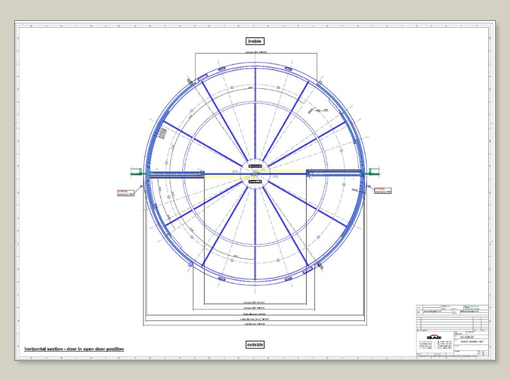Select the vertical blue wing below the center
The width and height of the screenshot is (510, 380).
point(255,234)
